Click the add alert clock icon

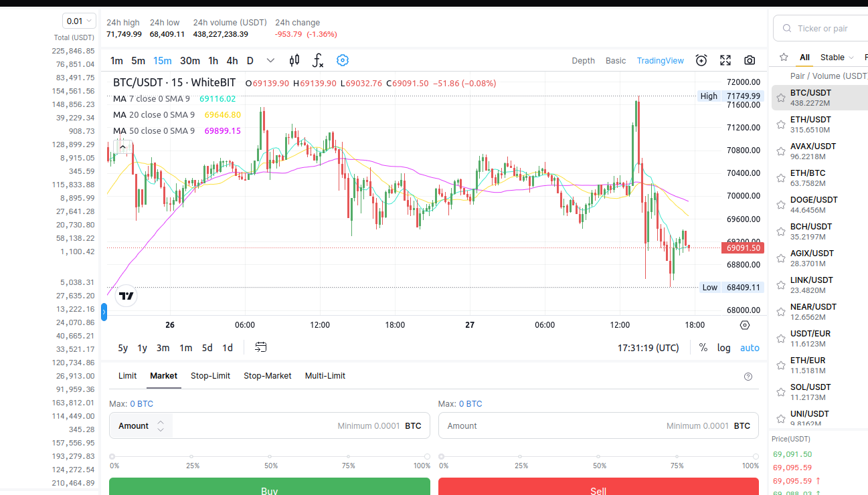coord(701,60)
